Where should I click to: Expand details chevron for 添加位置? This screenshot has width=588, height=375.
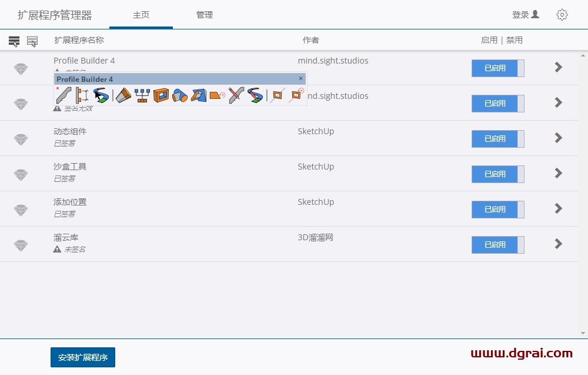point(559,208)
